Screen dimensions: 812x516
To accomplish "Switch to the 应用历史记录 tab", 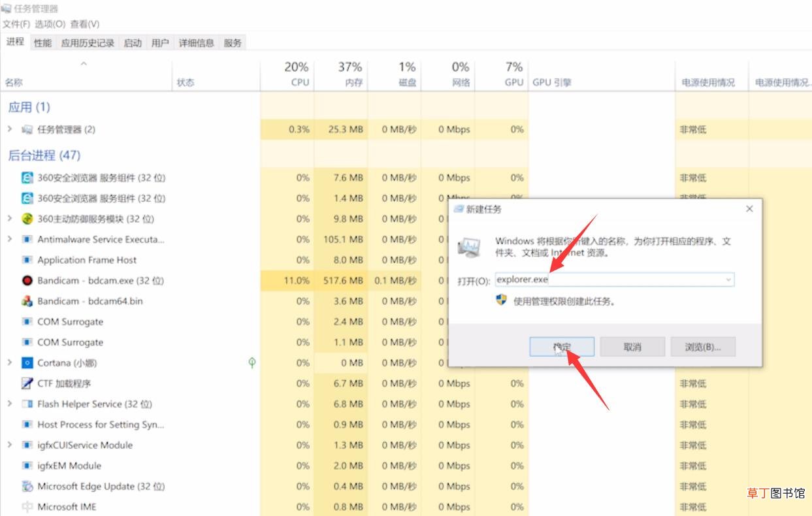I will pos(88,43).
